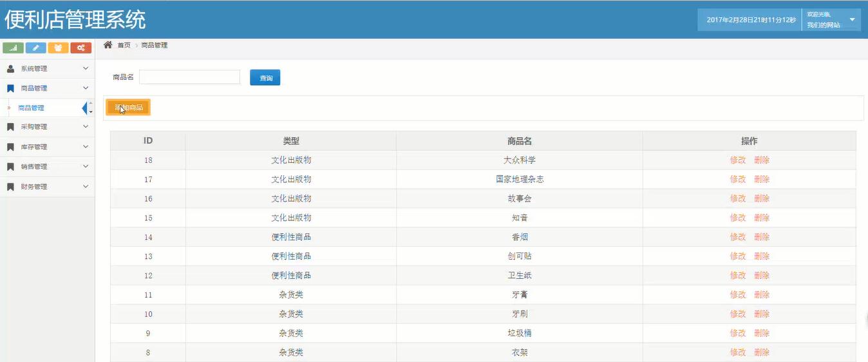Open the 采购管理 sidebar menu

47,127
